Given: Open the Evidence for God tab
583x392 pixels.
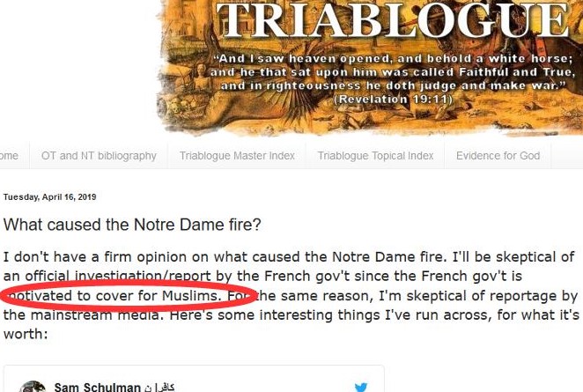Looking at the screenshot, I should pyautogui.click(x=498, y=155).
